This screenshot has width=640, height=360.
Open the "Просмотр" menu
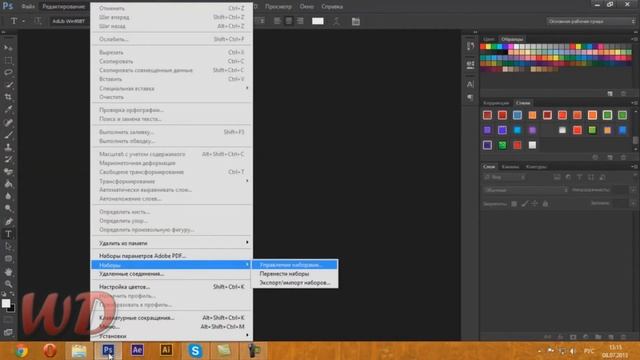pyautogui.click(x=278, y=7)
